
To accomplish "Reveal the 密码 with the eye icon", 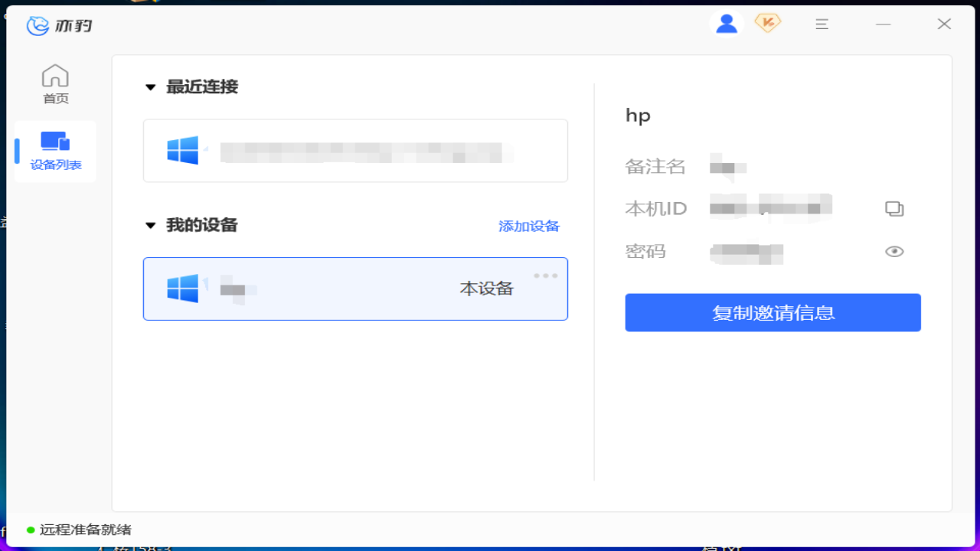I will click(x=893, y=251).
